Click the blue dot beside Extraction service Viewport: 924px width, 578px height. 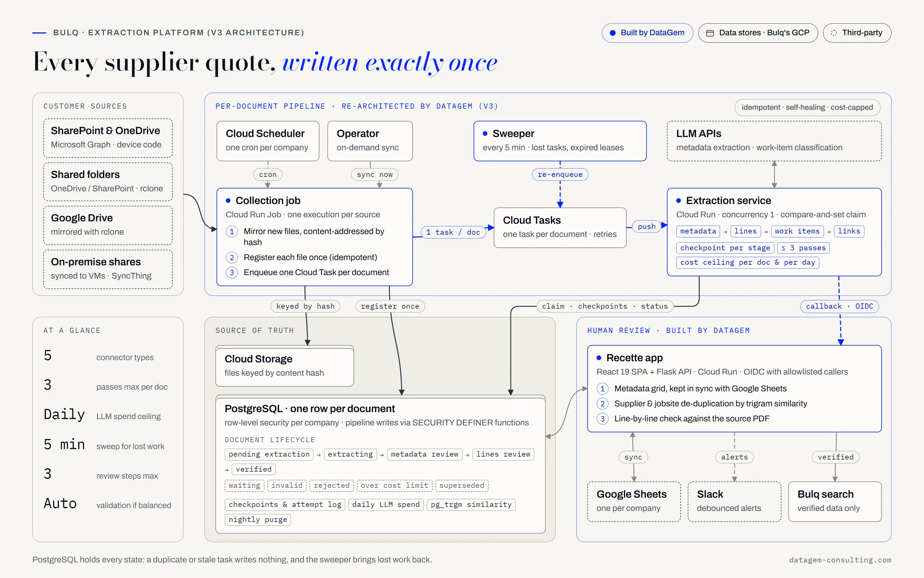[x=678, y=200]
